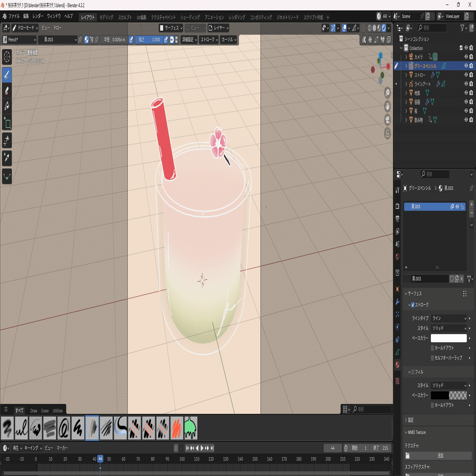Open the Material properties tab
This screenshot has width=476, height=476.
[397, 365]
